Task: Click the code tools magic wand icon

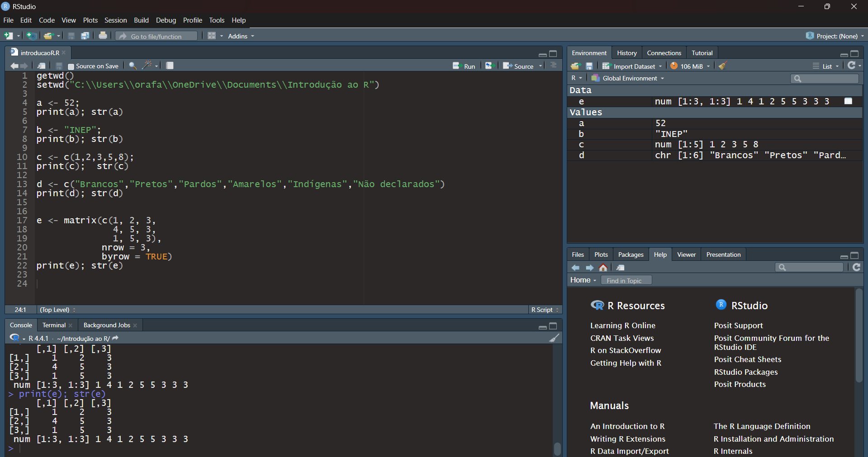Action: tap(146, 66)
